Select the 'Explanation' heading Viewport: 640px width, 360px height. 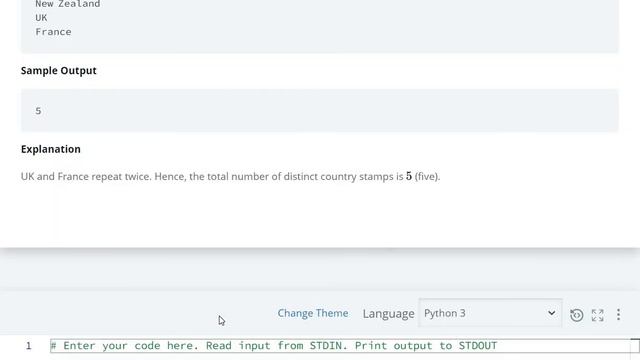click(x=51, y=149)
